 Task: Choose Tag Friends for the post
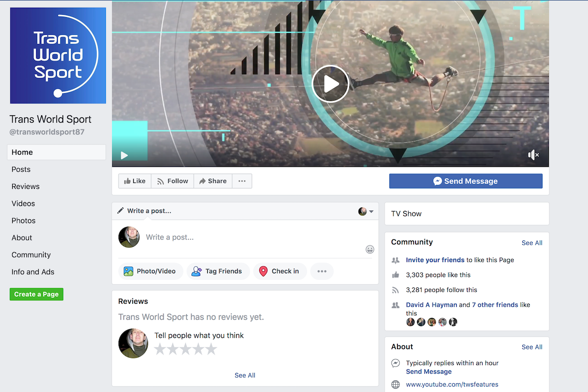[218, 271]
